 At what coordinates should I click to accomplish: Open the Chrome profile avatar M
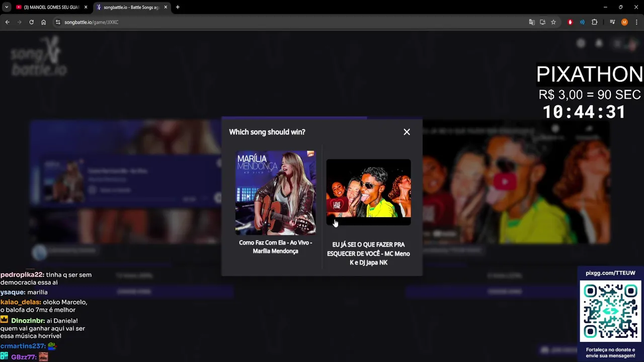[624, 22]
